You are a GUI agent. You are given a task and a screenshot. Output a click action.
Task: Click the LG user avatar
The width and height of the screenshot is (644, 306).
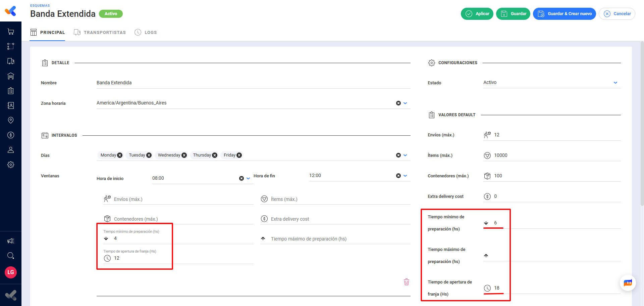click(x=11, y=272)
